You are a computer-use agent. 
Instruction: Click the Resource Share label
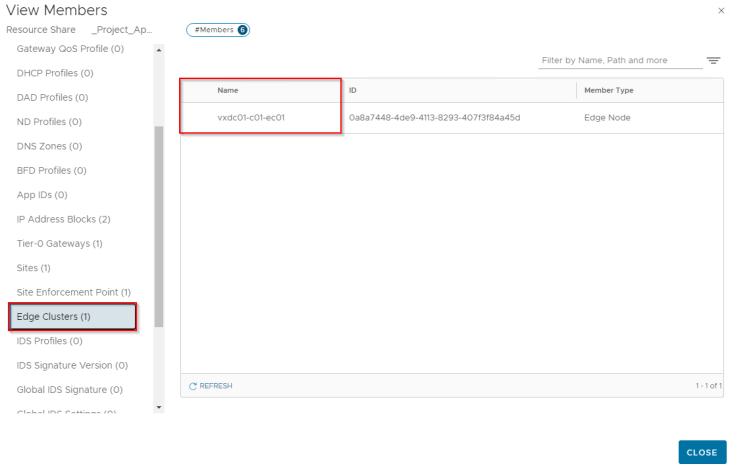click(41, 30)
